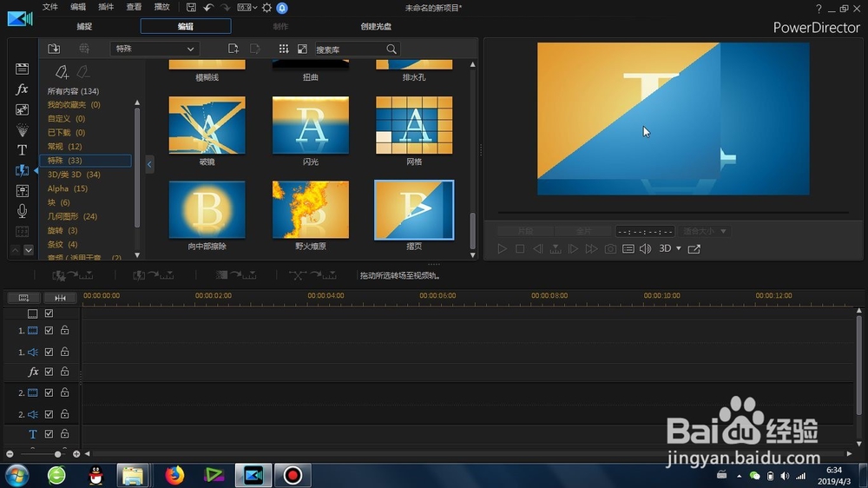Show hidden system tray icons arrow
Viewport: 868px width, 488px height.
(739, 476)
